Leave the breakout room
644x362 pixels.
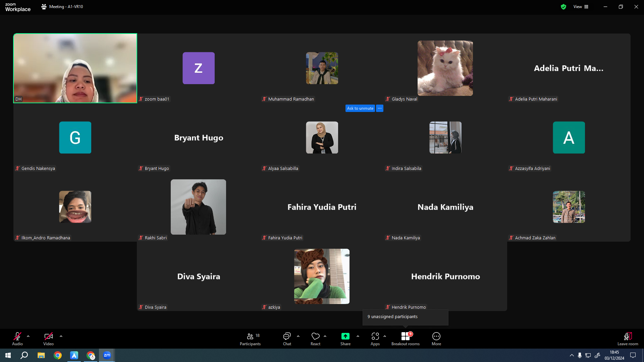[x=628, y=339]
